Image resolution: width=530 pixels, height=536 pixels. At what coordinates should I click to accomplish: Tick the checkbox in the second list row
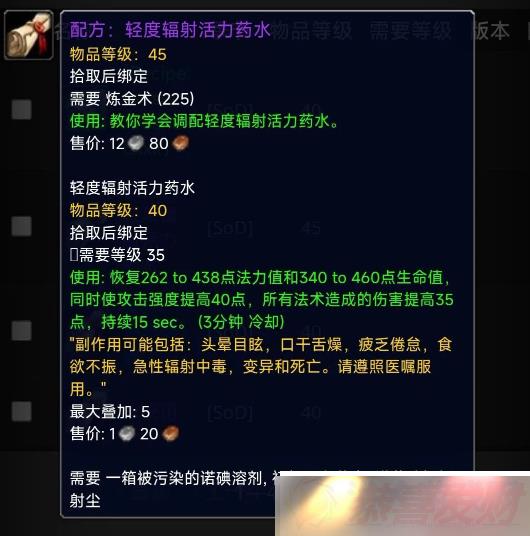point(22,226)
